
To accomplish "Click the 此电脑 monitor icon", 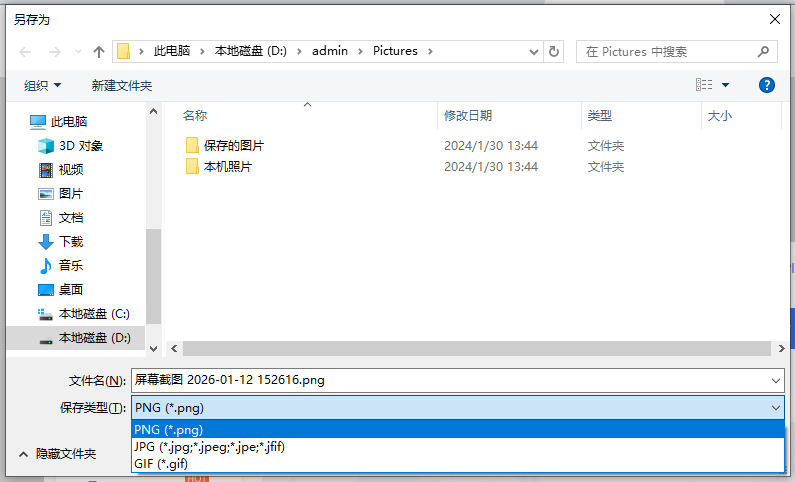I will coord(38,122).
